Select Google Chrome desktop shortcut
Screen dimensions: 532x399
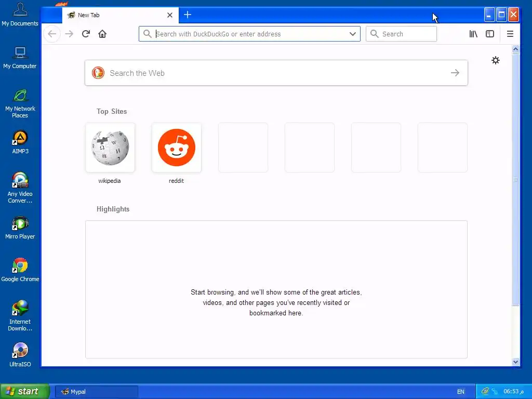pyautogui.click(x=20, y=270)
